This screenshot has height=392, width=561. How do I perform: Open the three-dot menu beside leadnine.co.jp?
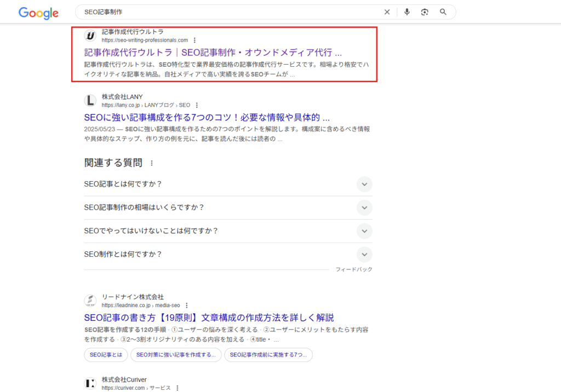(187, 305)
